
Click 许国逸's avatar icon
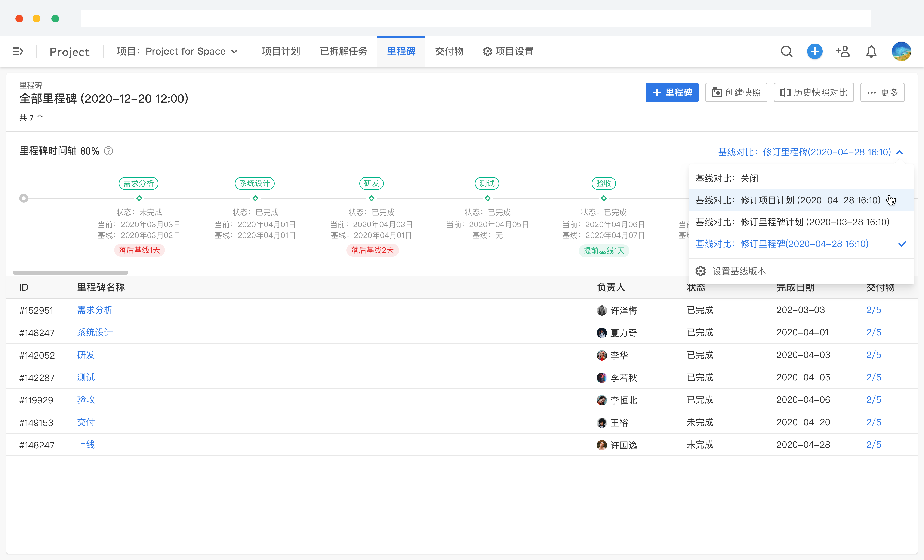pyautogui.click(x=601, y=445)
